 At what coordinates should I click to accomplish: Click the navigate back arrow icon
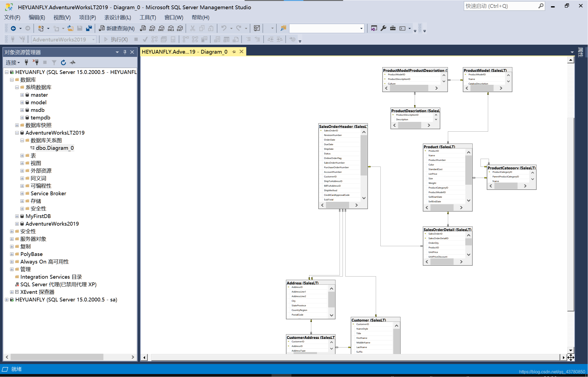(13, 28)
